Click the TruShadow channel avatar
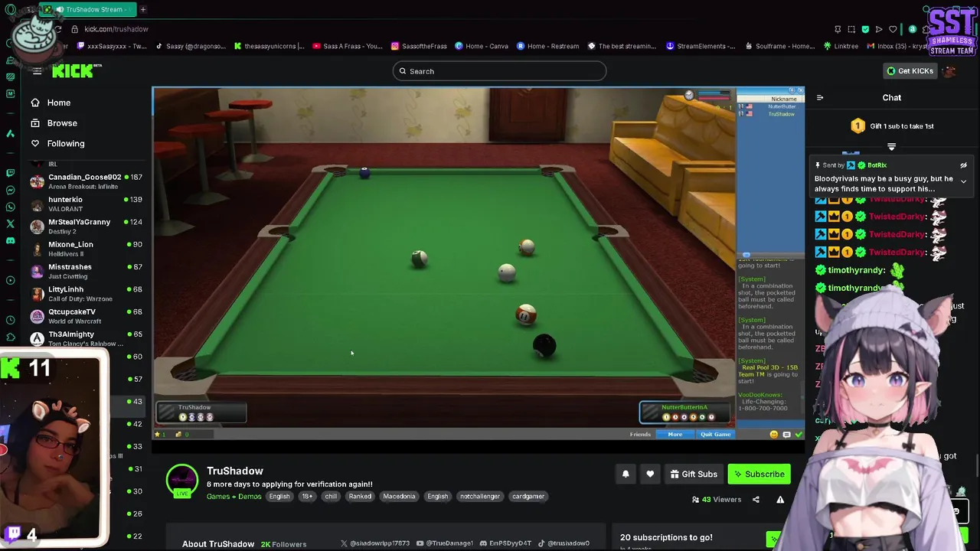 (x=182, y=481)
